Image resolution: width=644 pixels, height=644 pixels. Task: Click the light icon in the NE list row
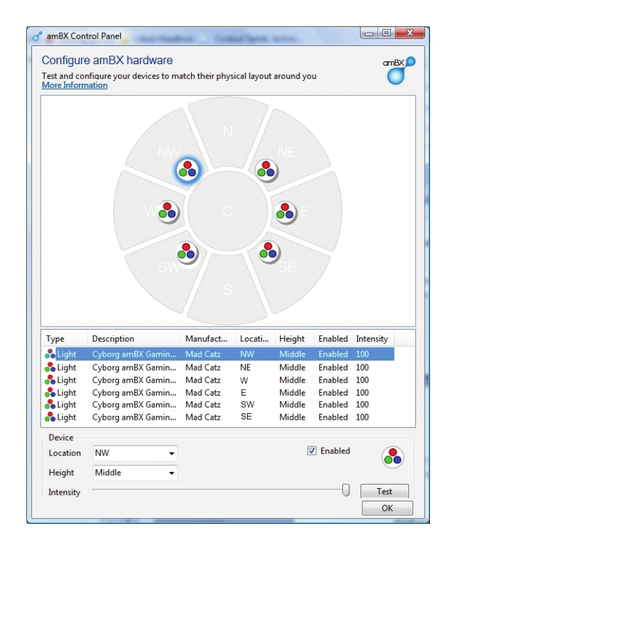[50, 367]
